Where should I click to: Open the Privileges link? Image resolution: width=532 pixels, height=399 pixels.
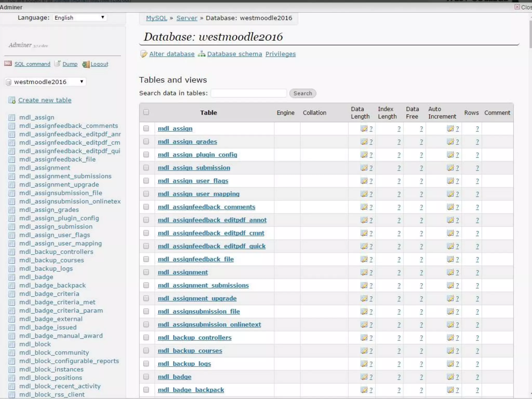(x=281, y=54)
